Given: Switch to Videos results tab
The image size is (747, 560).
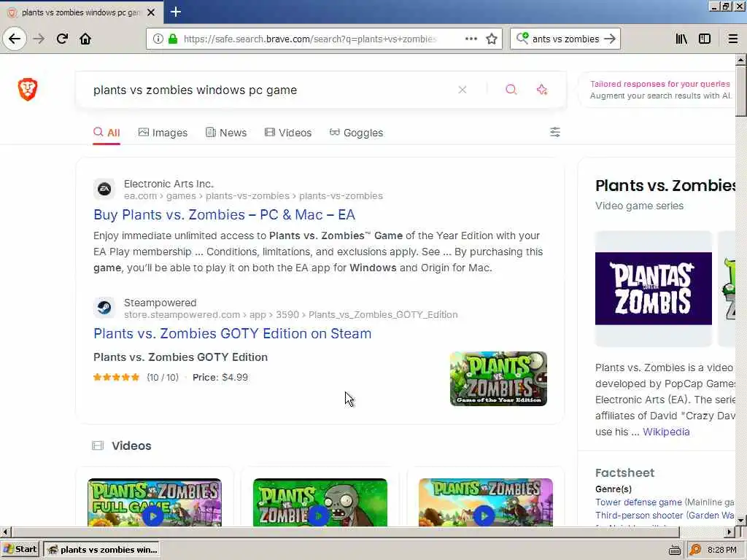Looking at the screenshot, I should tap(288, 133).
